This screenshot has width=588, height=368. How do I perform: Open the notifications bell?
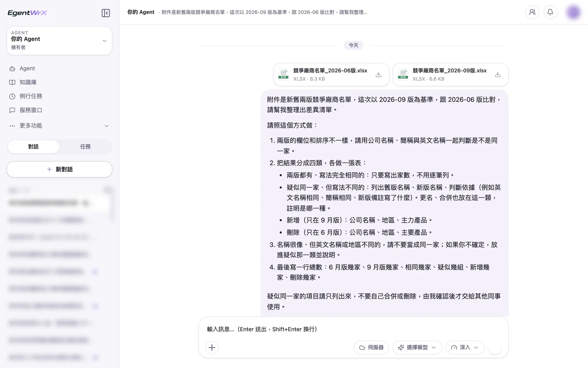tap(550, 12)
